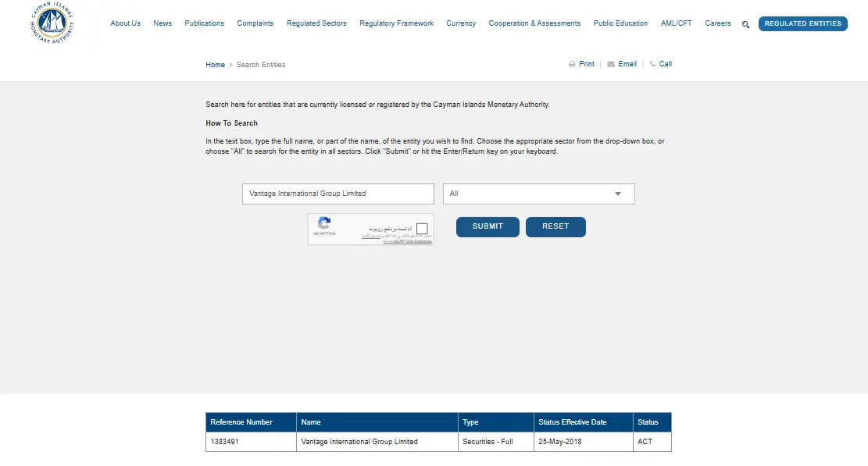868x466 pixels.
Task: Click the Call link
Action: [666, 64]
